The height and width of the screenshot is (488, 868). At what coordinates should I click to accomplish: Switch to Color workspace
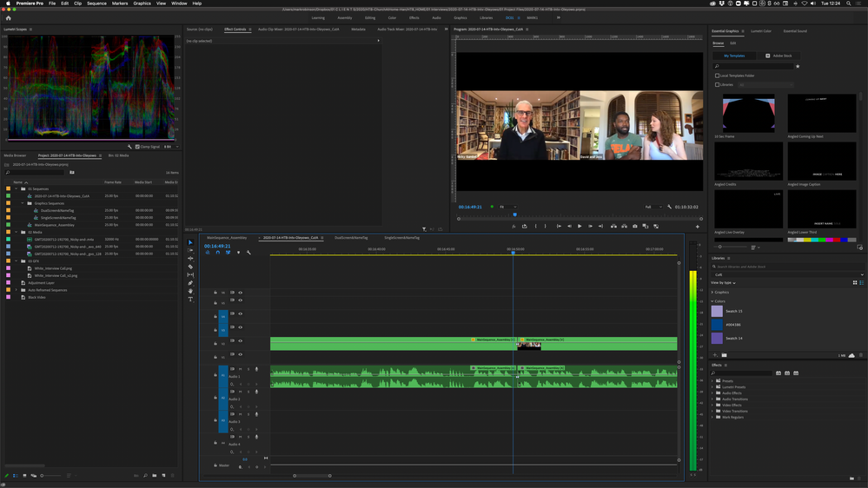pos(392,17)
